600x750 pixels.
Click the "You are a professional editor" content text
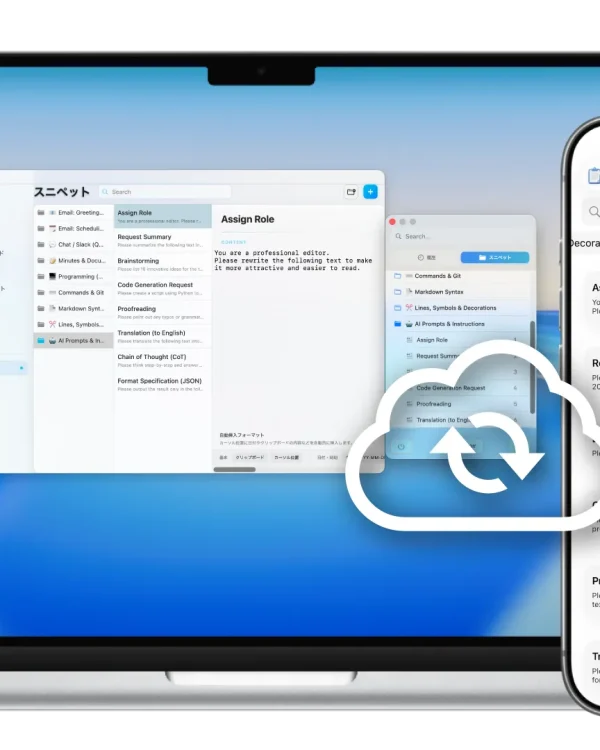(272, 253)
